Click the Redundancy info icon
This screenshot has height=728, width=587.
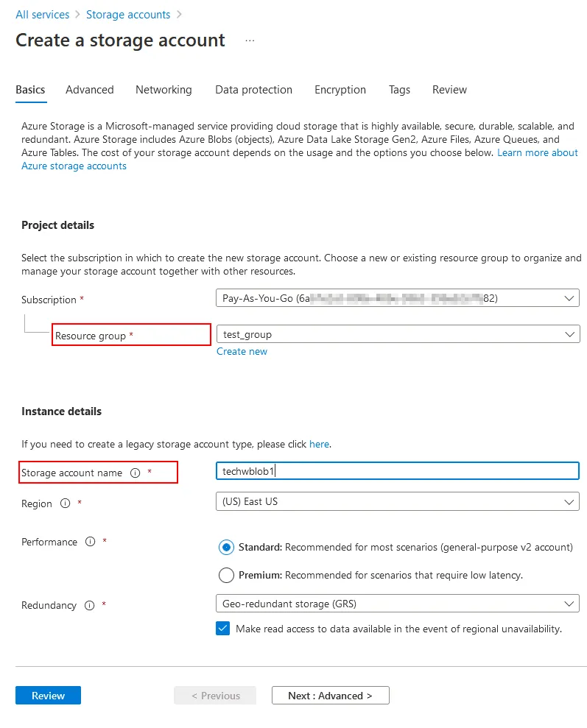pyautogui.click(x=89, y=606)
